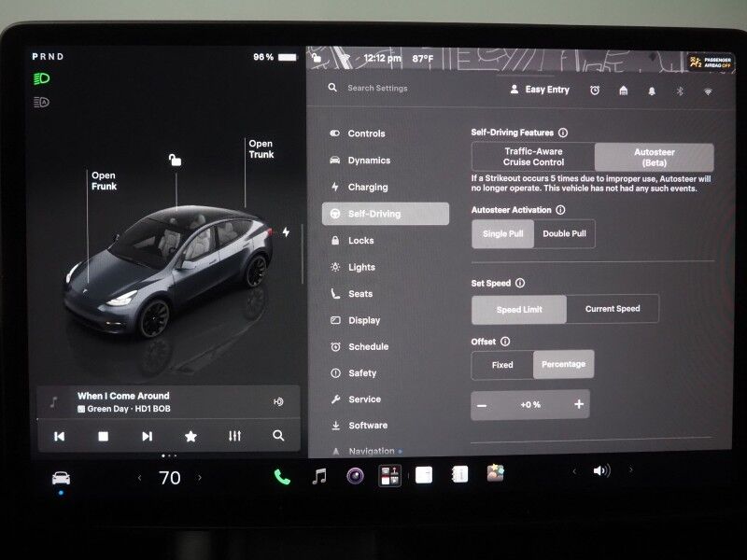Image resolution: width=747 pixels, height=560 pixels.
Task: Tap Open Frunk
Action: tap(104, 181)
